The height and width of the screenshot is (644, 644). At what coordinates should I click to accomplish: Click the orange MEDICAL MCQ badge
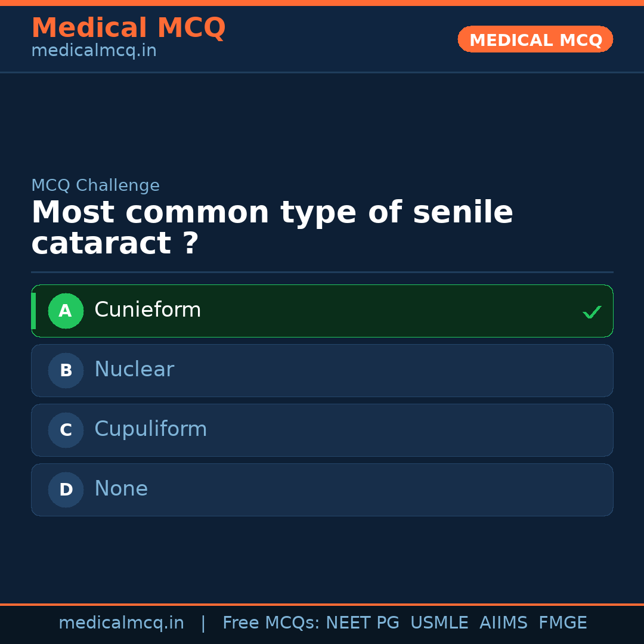[x=535, y=39]
